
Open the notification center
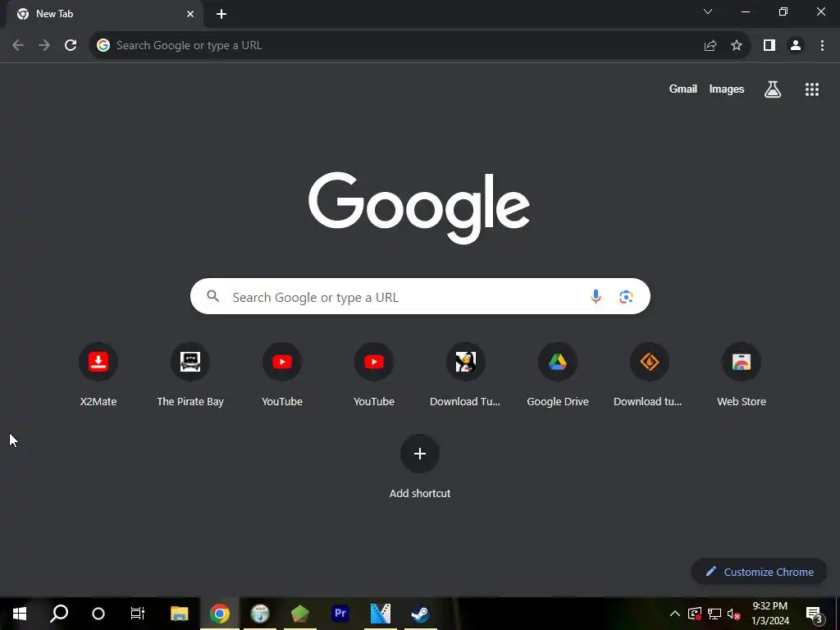click(x=815, y=614)
